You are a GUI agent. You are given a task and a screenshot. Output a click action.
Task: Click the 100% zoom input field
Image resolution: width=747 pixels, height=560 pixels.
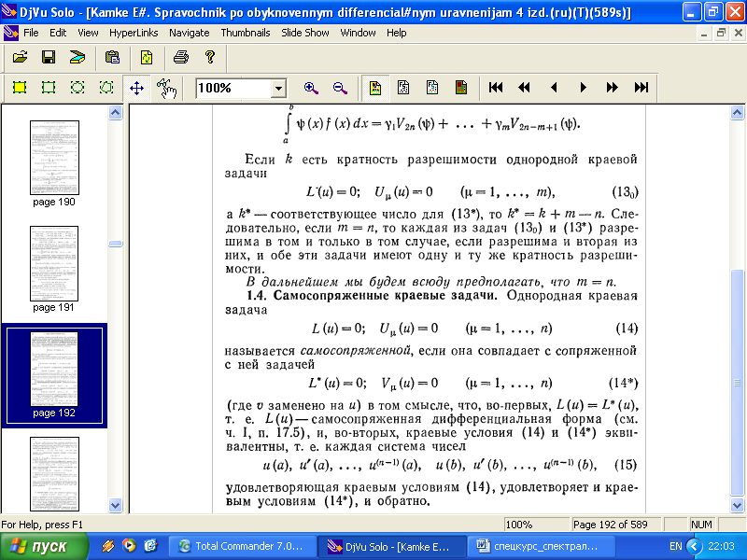(233, 88)
